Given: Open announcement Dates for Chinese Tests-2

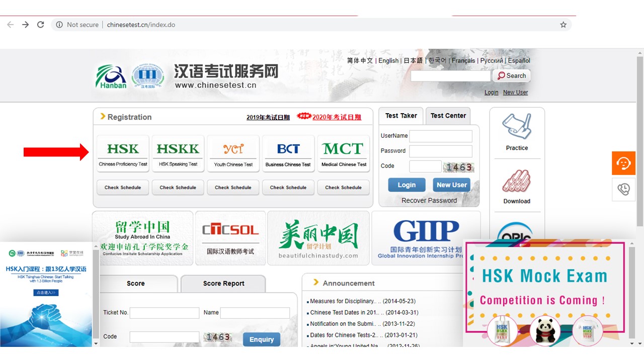Looking at the screenshot, I should [x=364, y=335].
